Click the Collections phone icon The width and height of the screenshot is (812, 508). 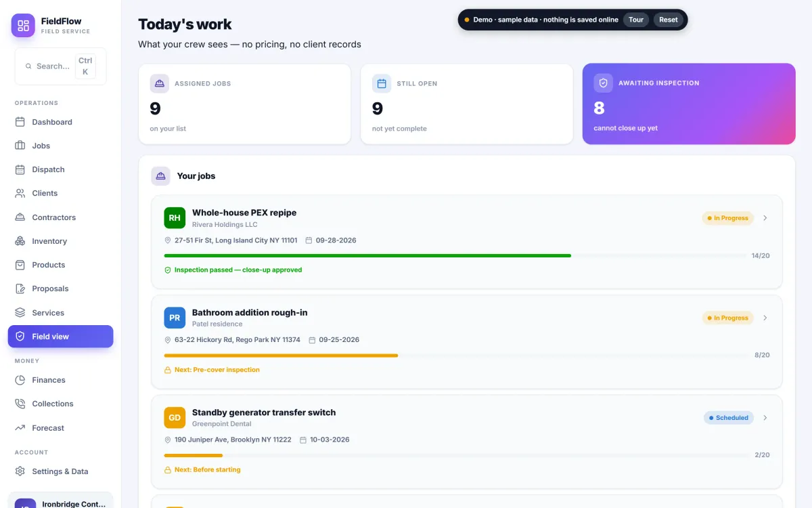[x=20, y=404]
